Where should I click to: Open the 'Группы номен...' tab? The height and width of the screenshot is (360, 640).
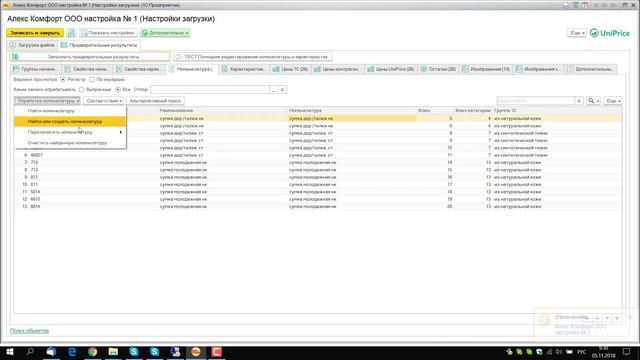pos(36,69)
